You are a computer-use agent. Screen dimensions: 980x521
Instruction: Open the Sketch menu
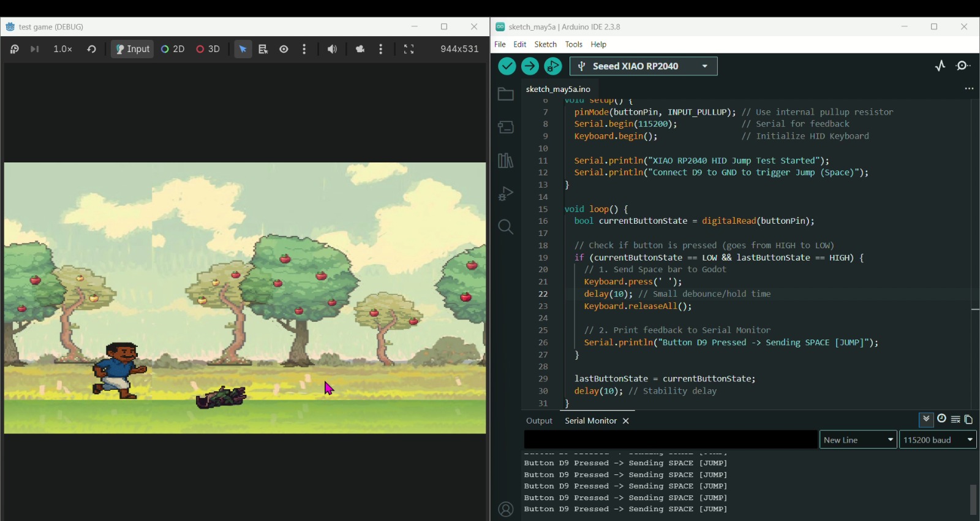point(545,44)
